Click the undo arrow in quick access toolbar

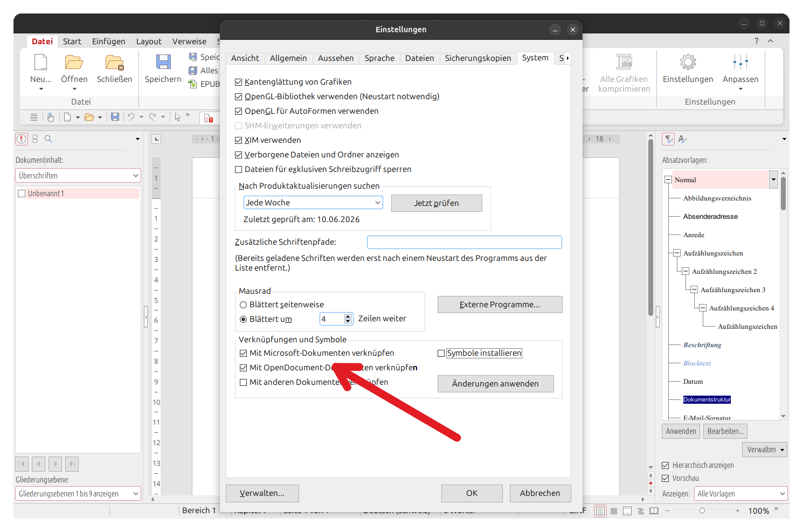131,117
